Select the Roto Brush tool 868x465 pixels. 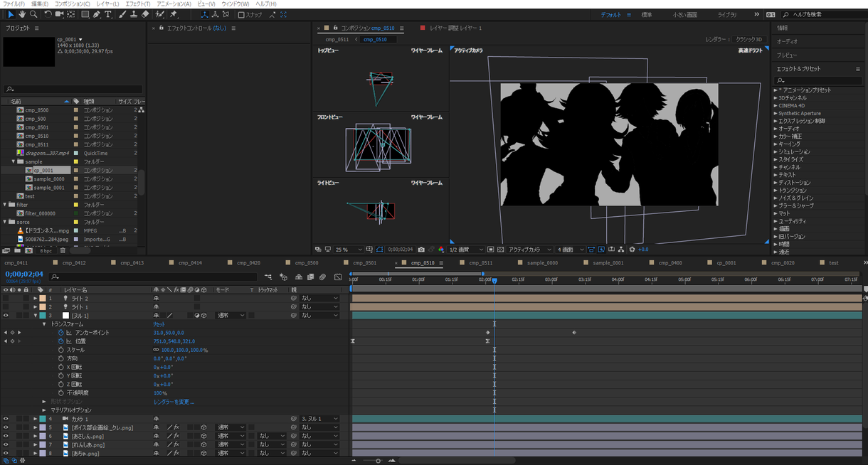(160, 14)
